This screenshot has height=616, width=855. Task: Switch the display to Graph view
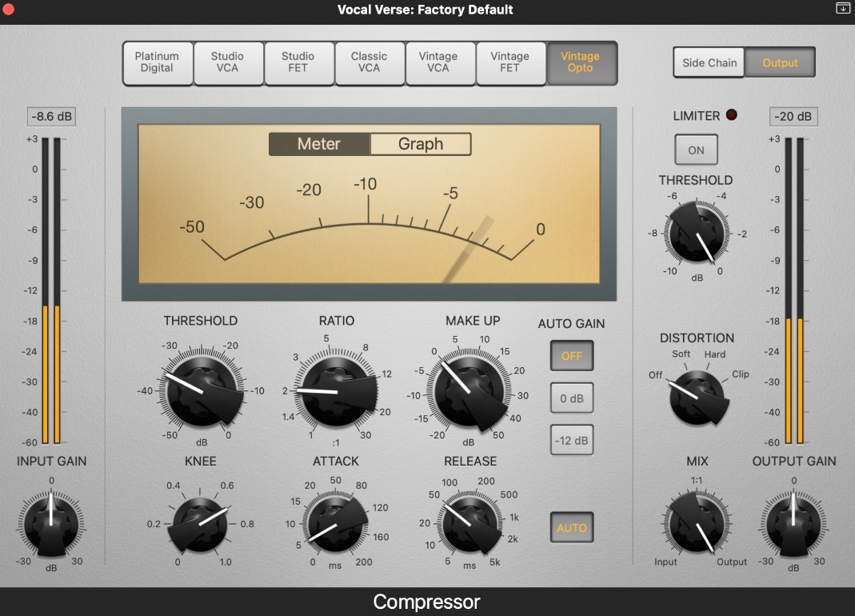pos(420,144)
